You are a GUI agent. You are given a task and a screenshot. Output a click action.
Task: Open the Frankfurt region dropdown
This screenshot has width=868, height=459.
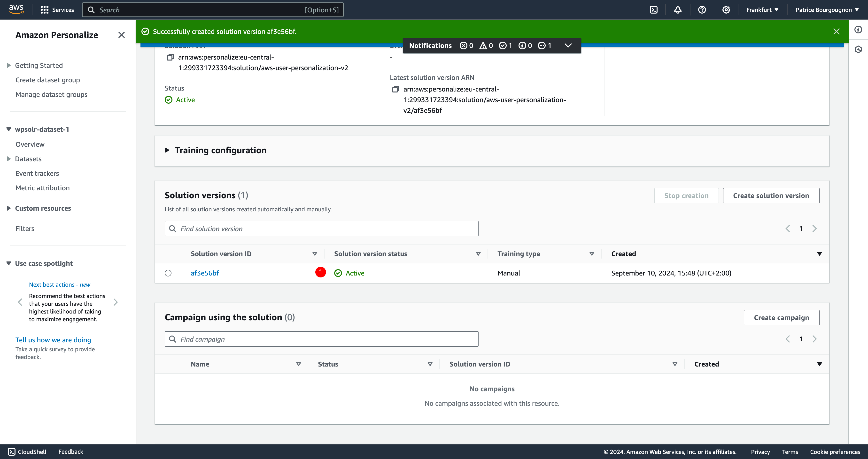[x=762, y=10]
